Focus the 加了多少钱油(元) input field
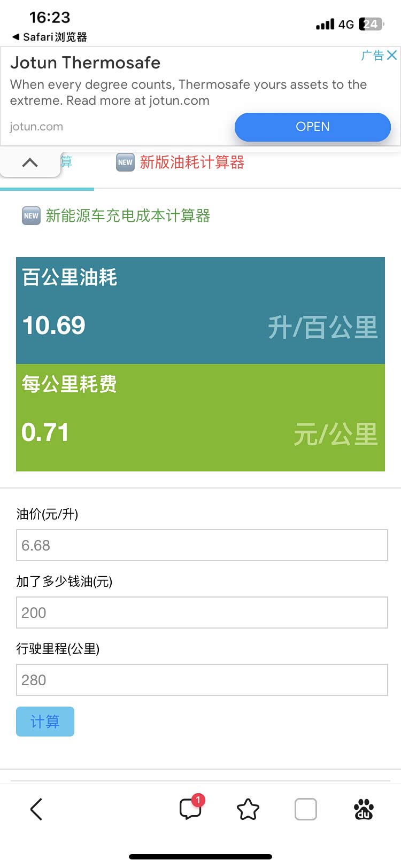 202,613
